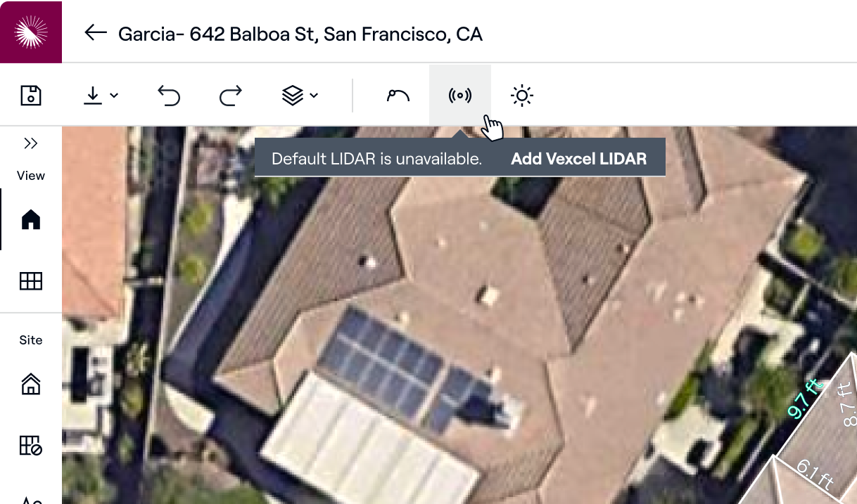Select the curve drawing tool icon
The width and height of the screenshot is (857, 504).
[398, 96]
